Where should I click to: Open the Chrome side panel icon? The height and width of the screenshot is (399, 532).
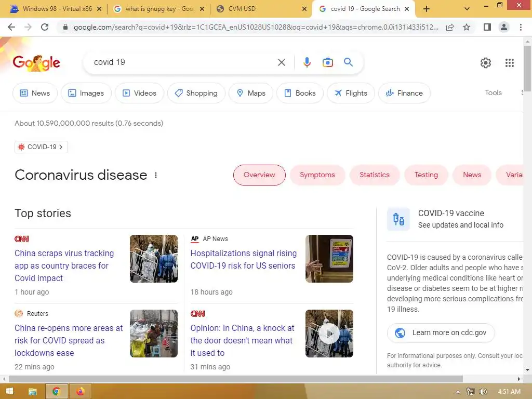point(487,27)
